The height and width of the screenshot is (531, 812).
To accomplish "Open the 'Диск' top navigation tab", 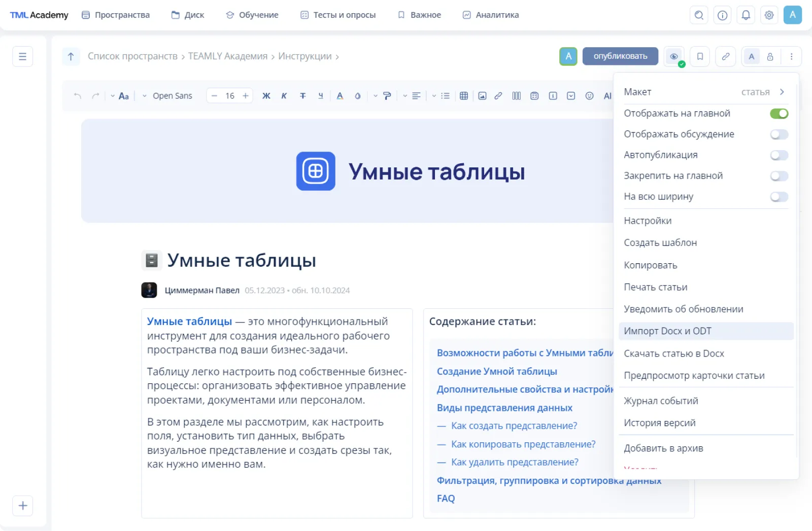I will tap(188, 15).
